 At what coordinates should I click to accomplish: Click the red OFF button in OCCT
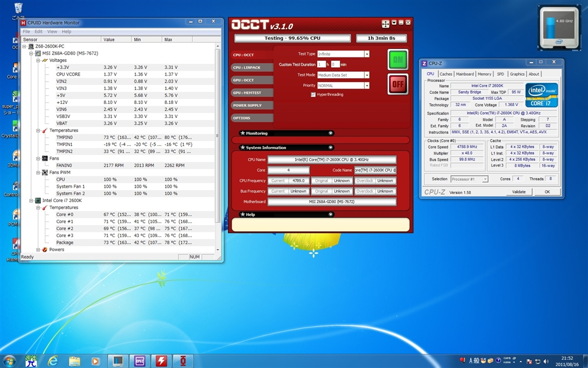click(x=397, y=84)
